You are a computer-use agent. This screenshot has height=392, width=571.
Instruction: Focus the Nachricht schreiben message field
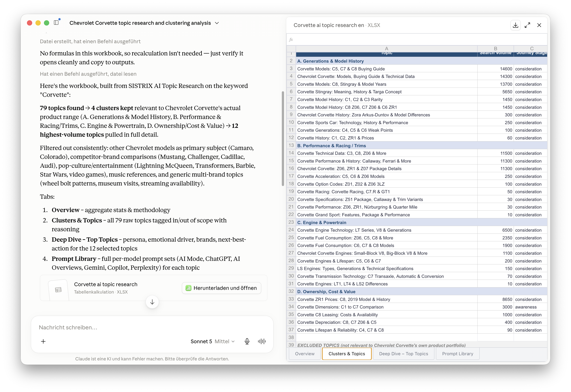click(x=152, y=327)
